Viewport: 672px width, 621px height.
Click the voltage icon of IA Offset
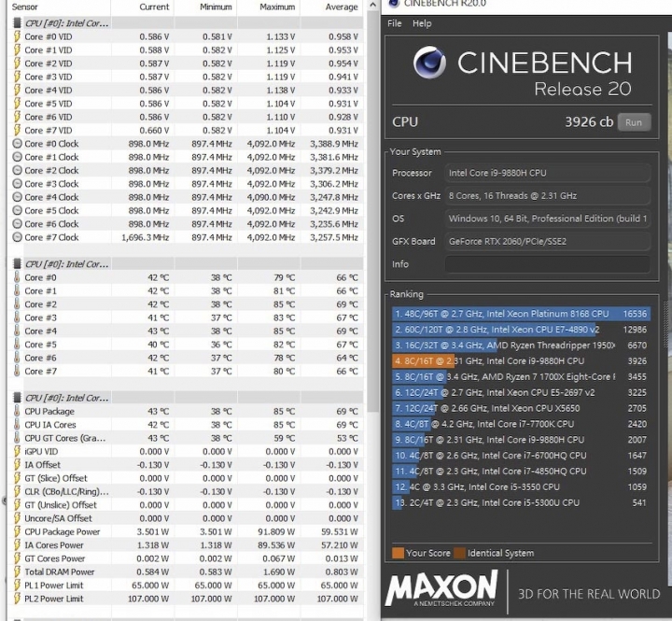[17, 464]
